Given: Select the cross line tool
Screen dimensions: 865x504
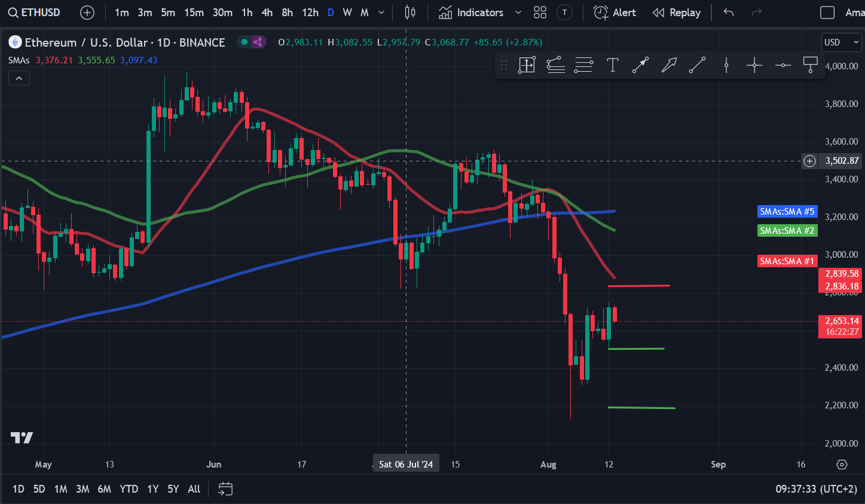Looking at the screenshot, I should [x=754, y=65].
